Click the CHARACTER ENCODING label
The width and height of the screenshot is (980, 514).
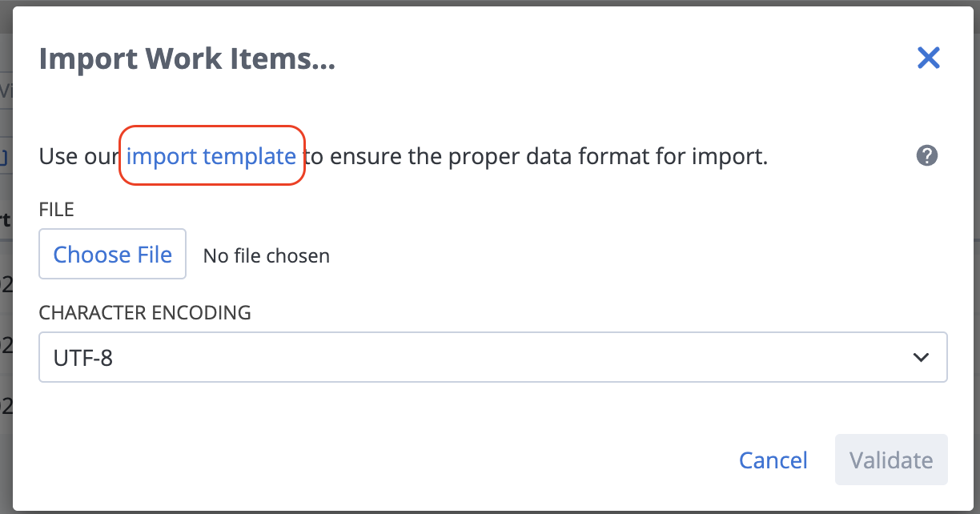pyautogui.click(x=145, y=312)
